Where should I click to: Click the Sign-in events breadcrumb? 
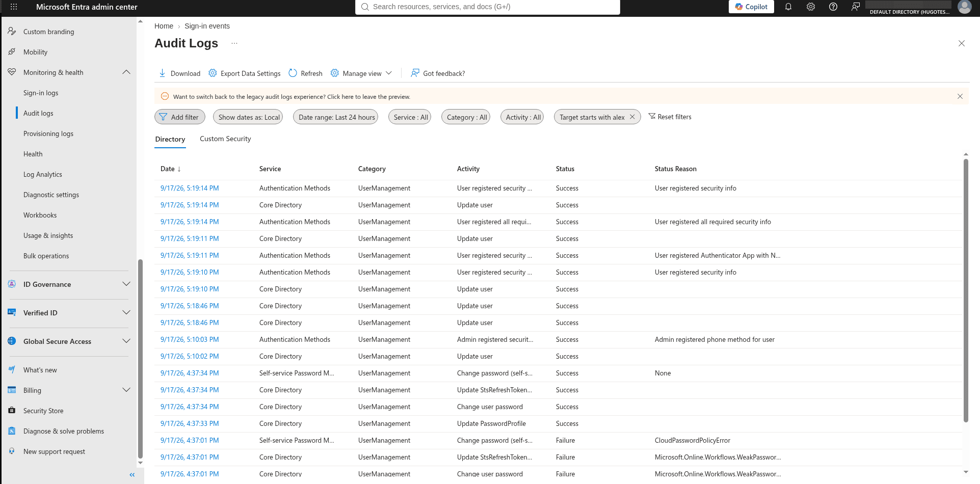click(207, 26)
